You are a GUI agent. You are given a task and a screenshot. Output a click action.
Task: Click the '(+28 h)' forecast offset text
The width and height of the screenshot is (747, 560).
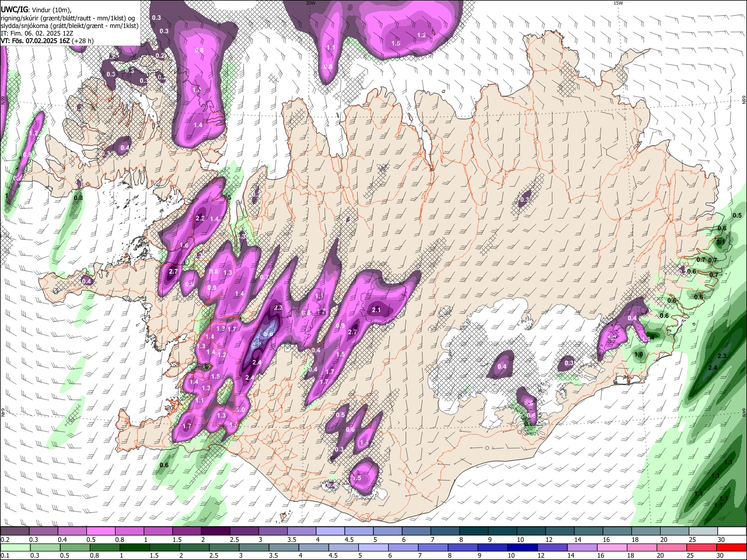82,41
